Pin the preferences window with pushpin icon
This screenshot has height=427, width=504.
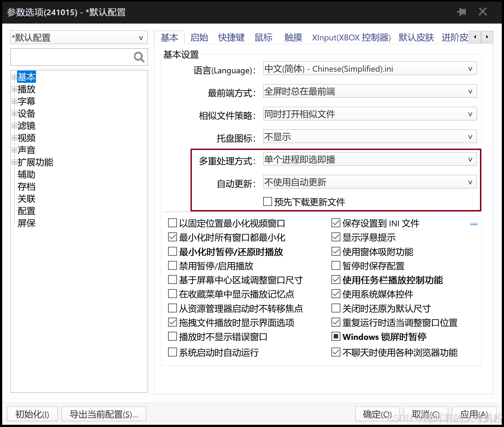coord(461,12)
